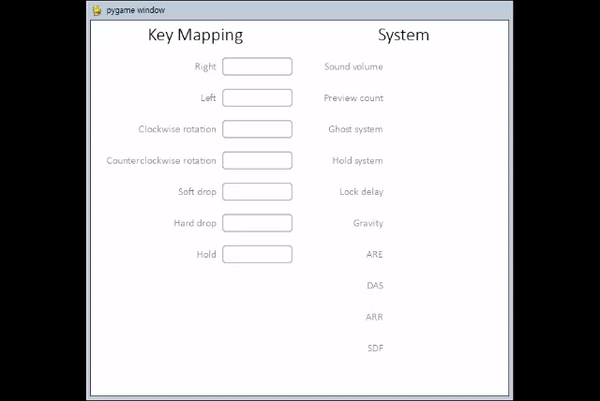Click the pygame icon in title bar
The height and width of the screenshot is (401, 600).
(x=97, y=10)
